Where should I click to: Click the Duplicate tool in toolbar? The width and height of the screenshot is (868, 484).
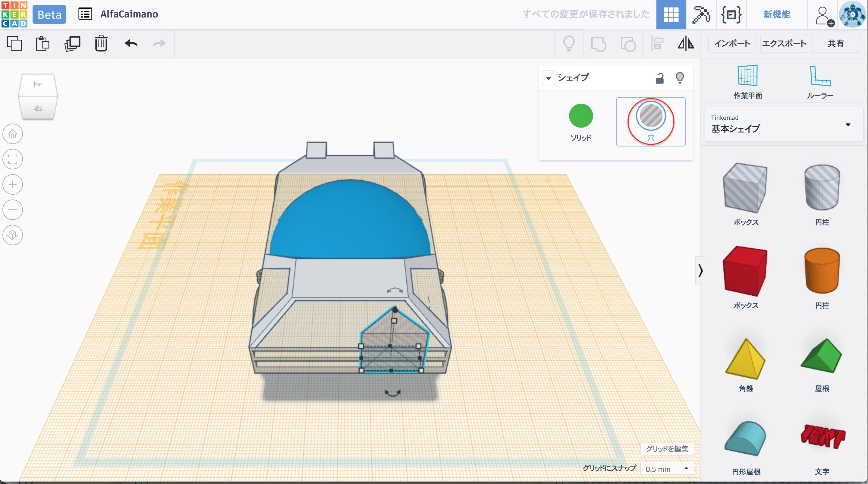pos(72,43)
